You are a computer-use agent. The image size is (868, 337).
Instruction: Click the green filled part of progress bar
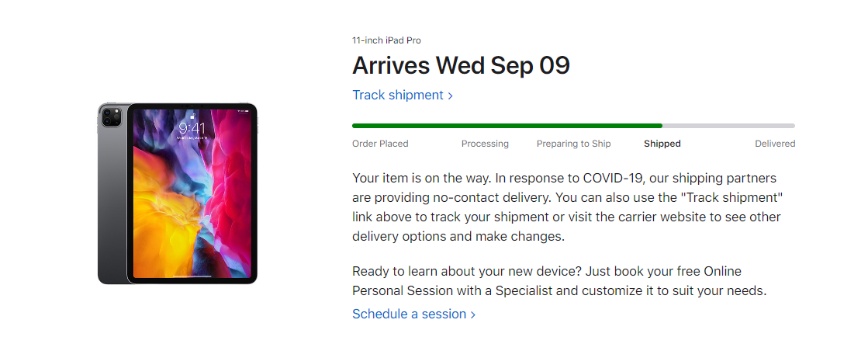tap(504, 125)
